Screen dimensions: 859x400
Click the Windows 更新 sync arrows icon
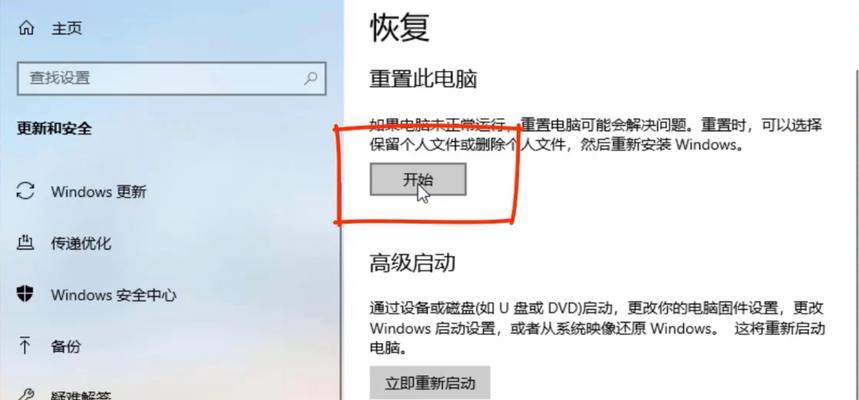tap(25, 191)
